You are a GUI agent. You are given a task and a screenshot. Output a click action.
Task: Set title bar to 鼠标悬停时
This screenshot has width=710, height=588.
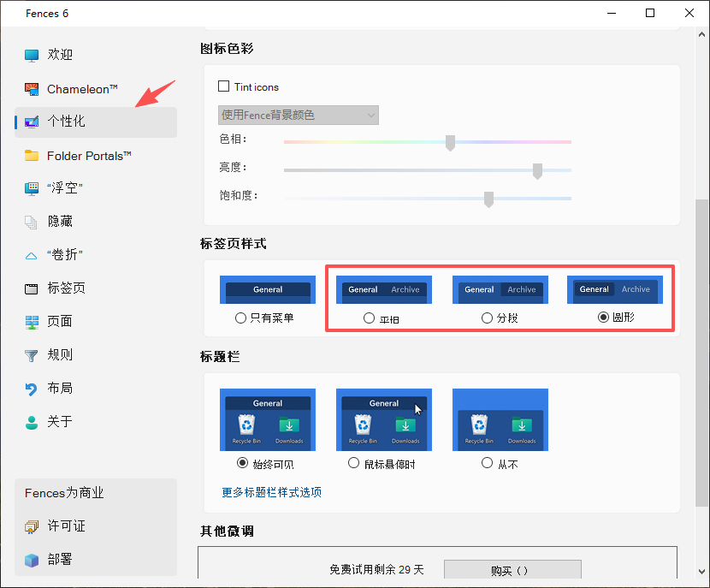[x=353, y=463]
